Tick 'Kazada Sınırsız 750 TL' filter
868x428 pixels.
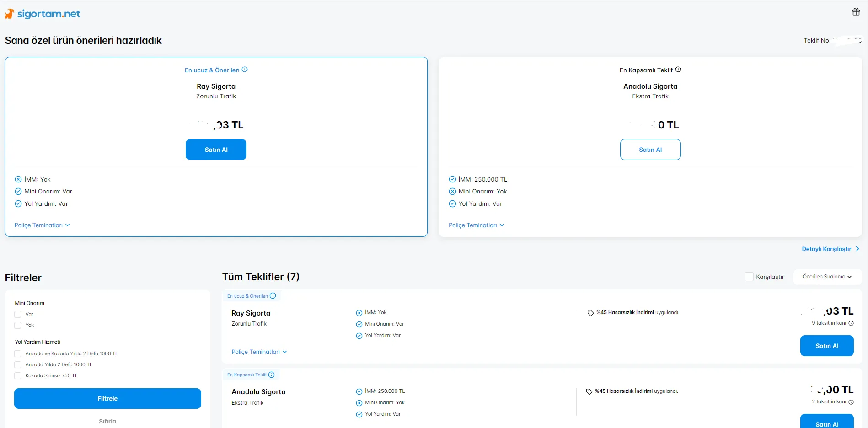click(18, 376)
